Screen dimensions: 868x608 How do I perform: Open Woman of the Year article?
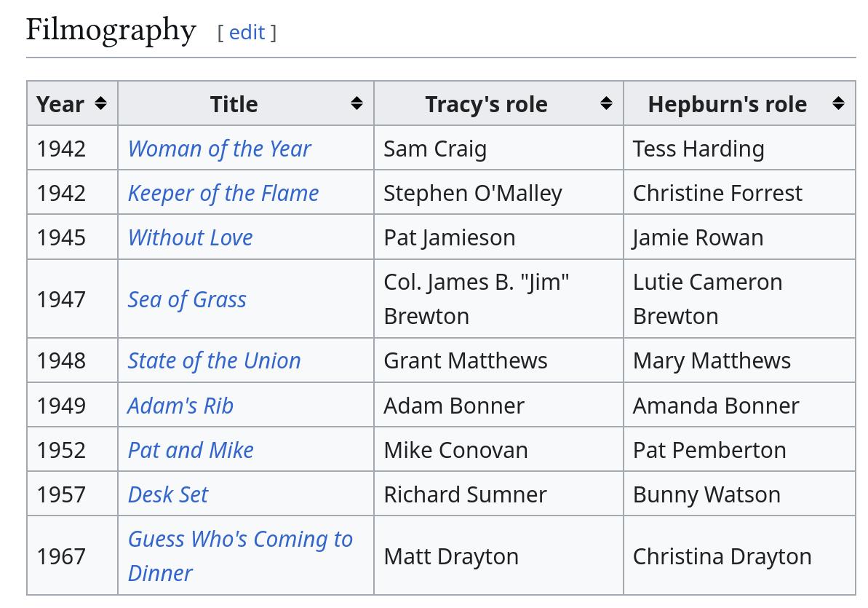[x=219, y=149]
